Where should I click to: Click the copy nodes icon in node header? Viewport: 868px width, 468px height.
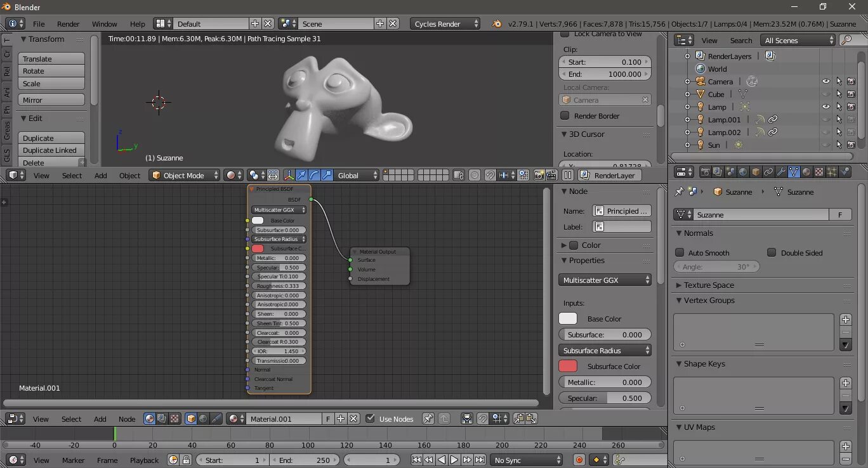[519, 419]
